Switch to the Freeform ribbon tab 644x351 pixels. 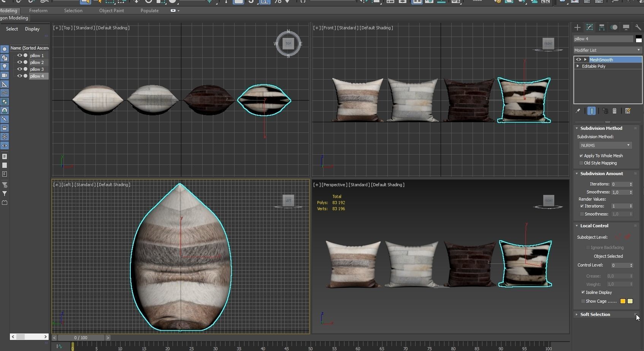38,11
